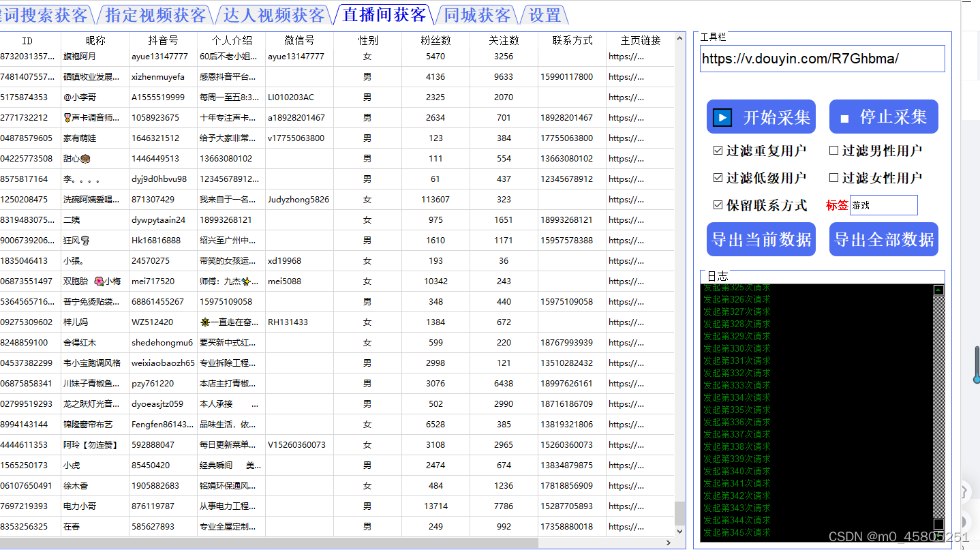Click the log panel's scroll-up arrow
980x550 pixels.
(x=938, y=290)
